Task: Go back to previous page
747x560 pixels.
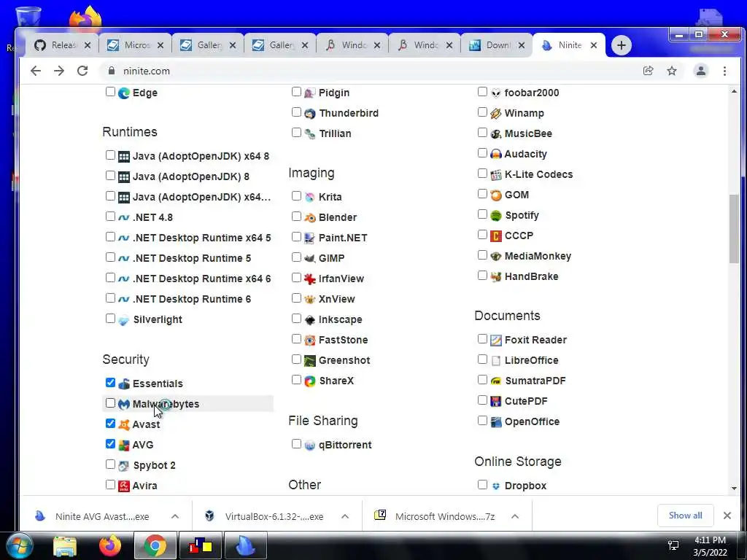Action: 36,71
